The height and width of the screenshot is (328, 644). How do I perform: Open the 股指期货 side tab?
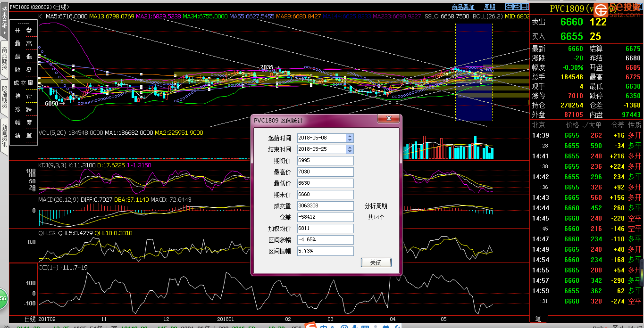coord(4,98)
